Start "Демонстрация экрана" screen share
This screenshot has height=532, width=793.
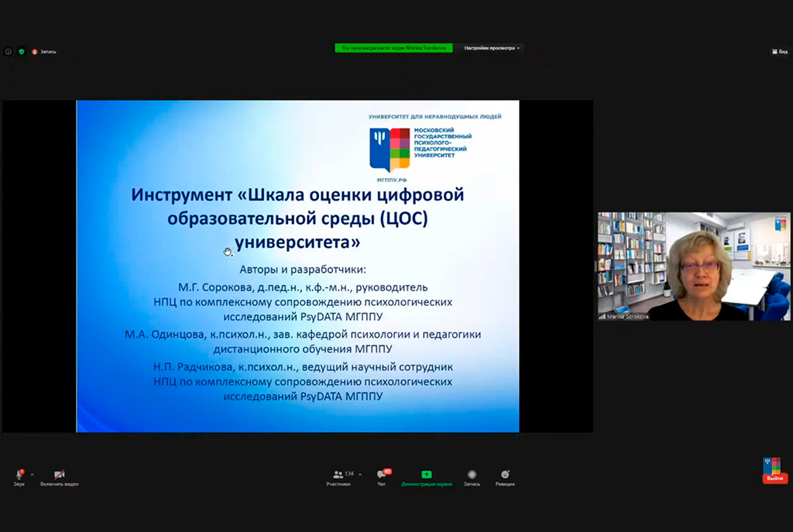point(427,478)
